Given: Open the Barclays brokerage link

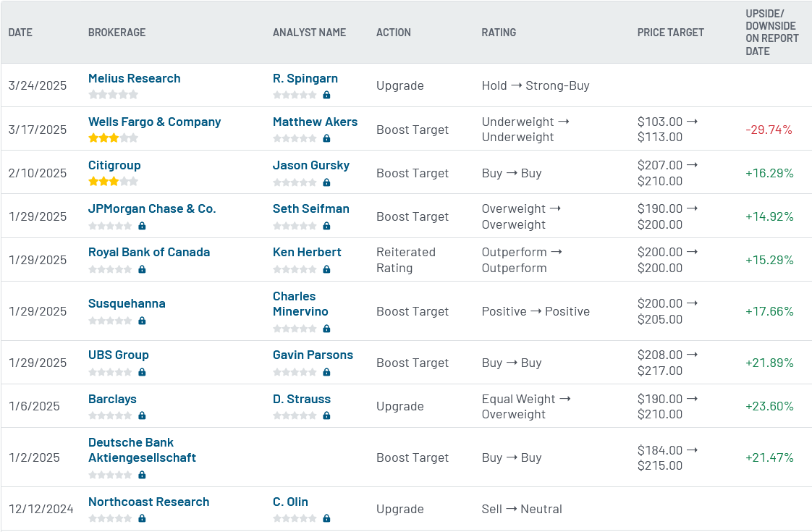Looking at the screenshot, I should 112,399.
